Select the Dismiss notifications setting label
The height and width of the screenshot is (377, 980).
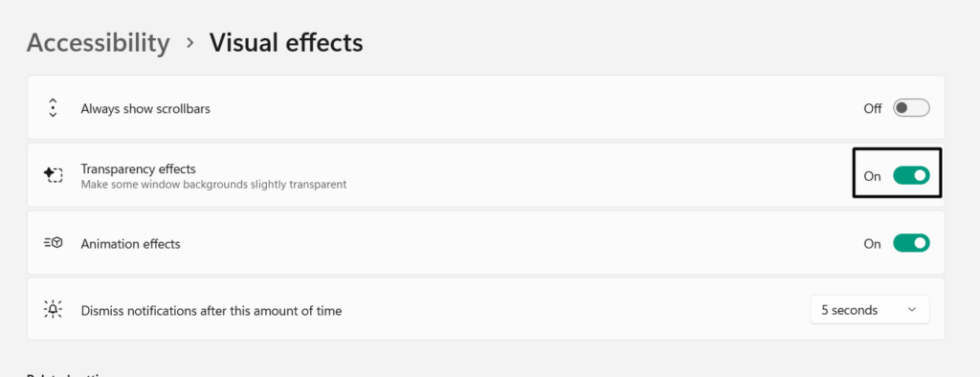click(x=212, y=311)
